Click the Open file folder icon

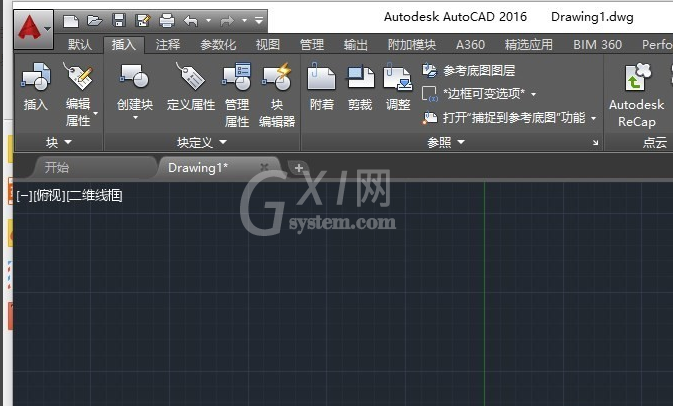click(x=94, y=21)
